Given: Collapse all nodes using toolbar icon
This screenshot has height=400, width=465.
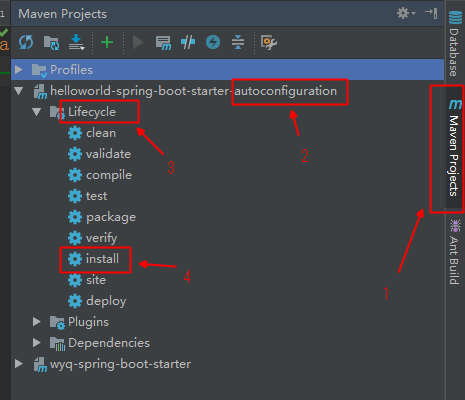Looking at the screenshot, I should [x=238, y=42].
